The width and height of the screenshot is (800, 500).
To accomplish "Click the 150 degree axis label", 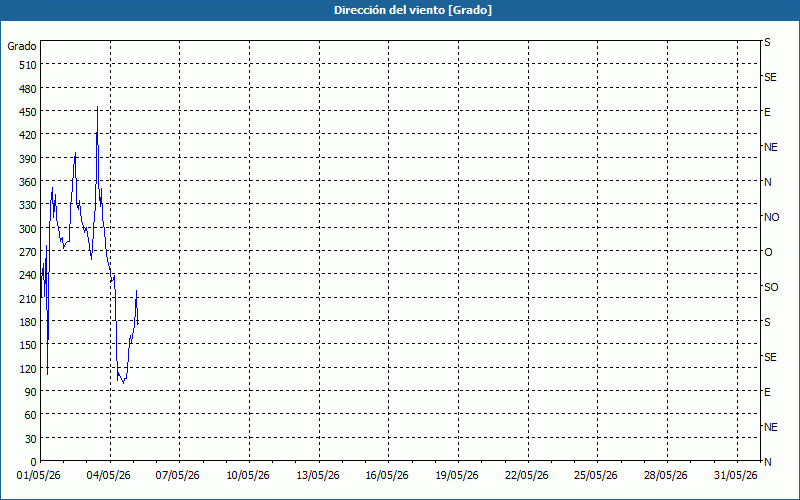I will click(x=28, y=345).
